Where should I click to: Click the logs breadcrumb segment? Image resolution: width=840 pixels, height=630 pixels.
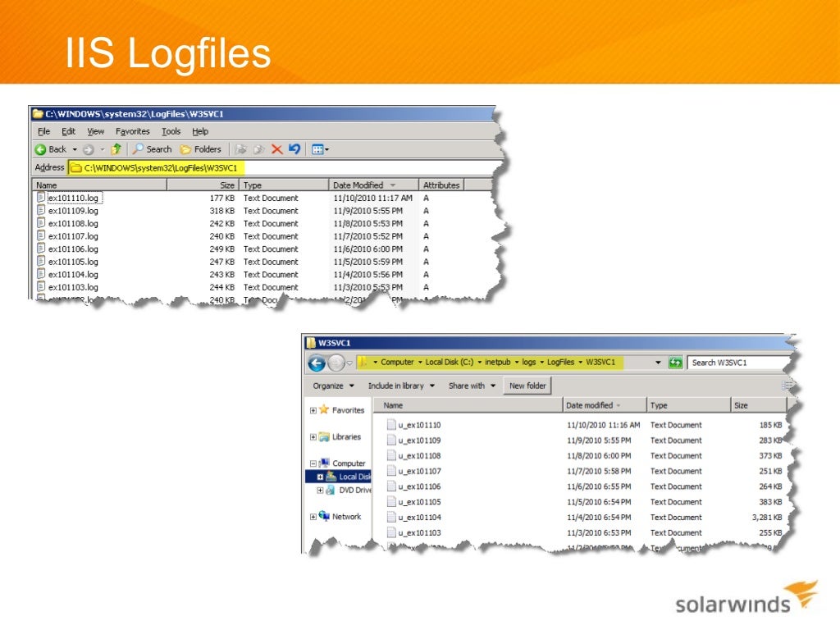(529, 362)
